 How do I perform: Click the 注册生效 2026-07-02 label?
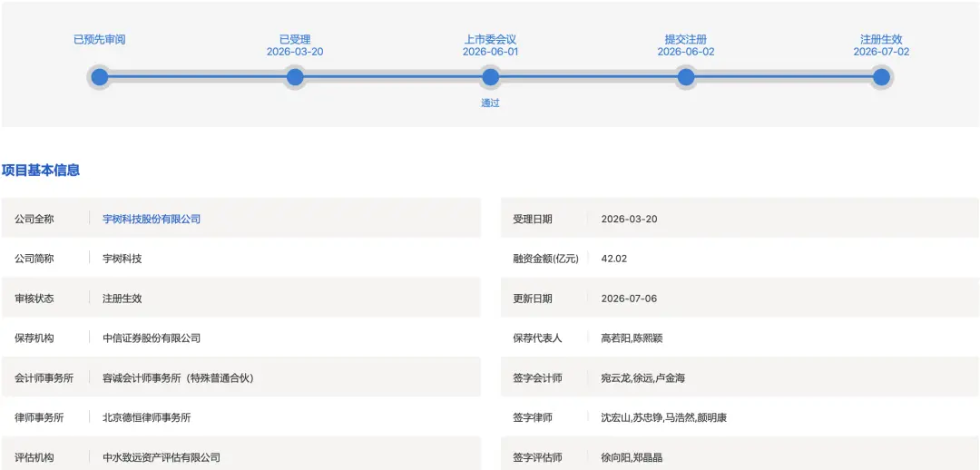click(x=881, y=45)
